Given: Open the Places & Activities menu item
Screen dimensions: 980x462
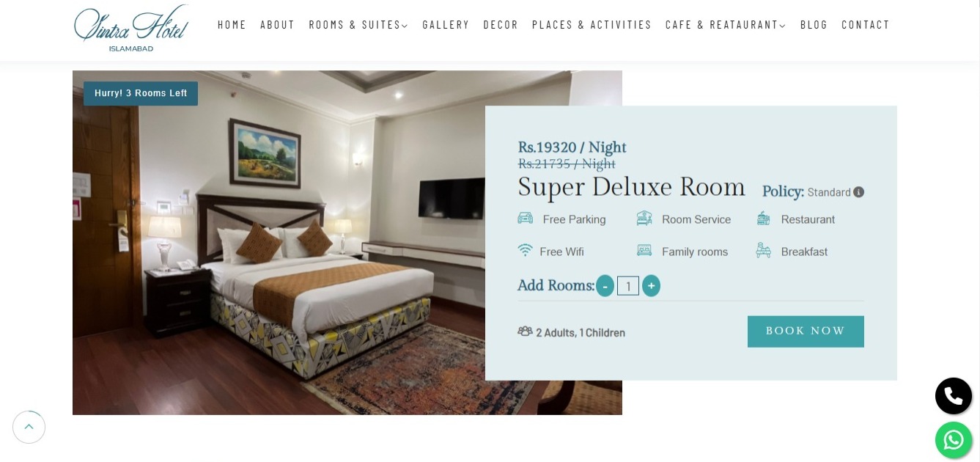Looking at the screenshot, I should click(592, 25).
